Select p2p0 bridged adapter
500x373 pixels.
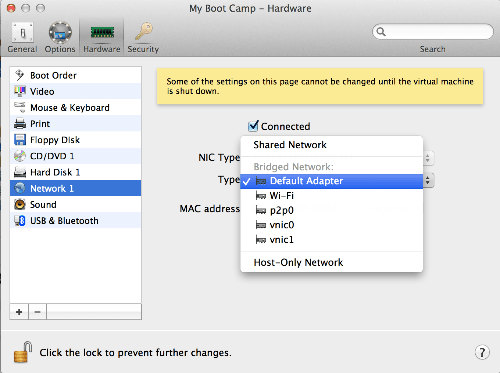332,210
